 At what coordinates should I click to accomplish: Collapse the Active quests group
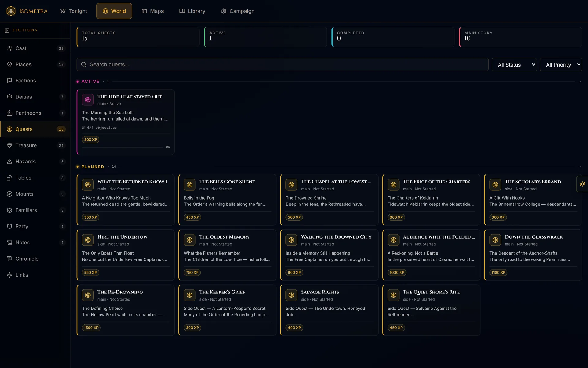coord(580,82)
